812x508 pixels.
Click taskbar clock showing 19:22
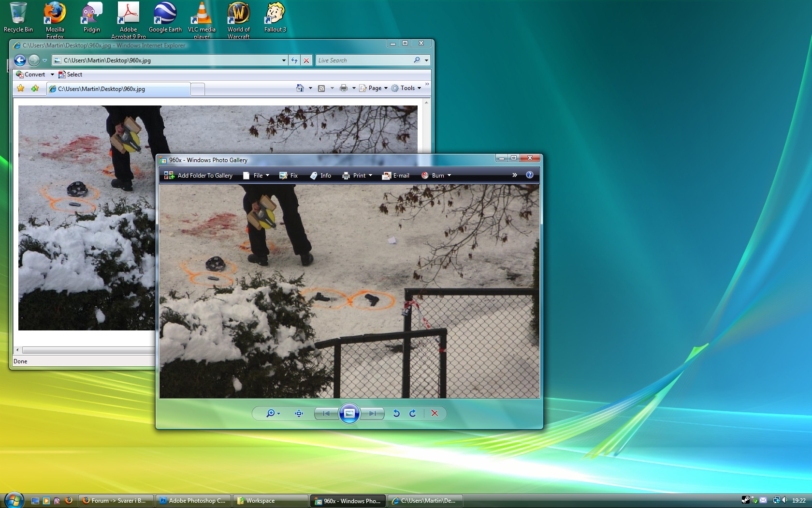(x=799, y=501)
